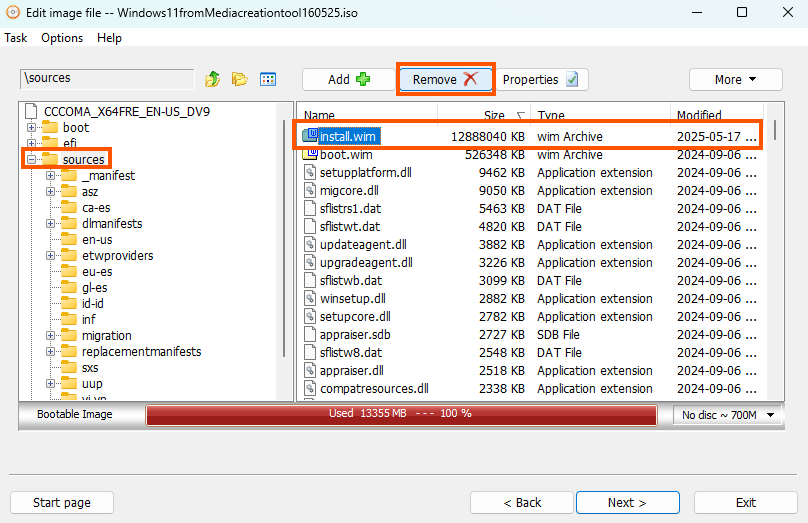Remove the selected file

pos(445,79)
